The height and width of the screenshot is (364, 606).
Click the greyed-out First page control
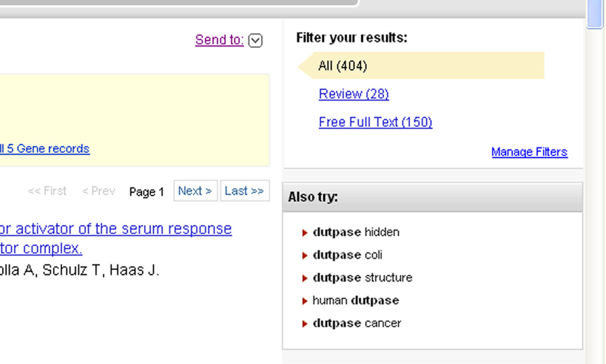pyautogui.click(x=47, y=191)
